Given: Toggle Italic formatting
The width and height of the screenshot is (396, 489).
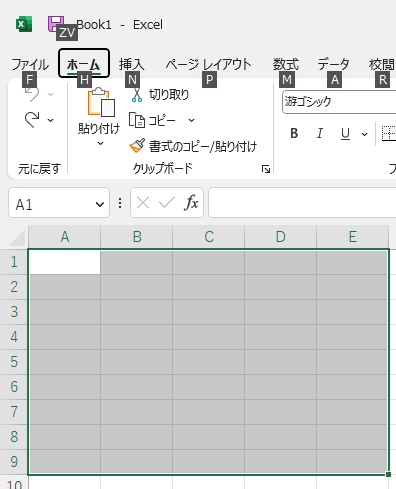Looking at the screenshot, I should [320, 133].
